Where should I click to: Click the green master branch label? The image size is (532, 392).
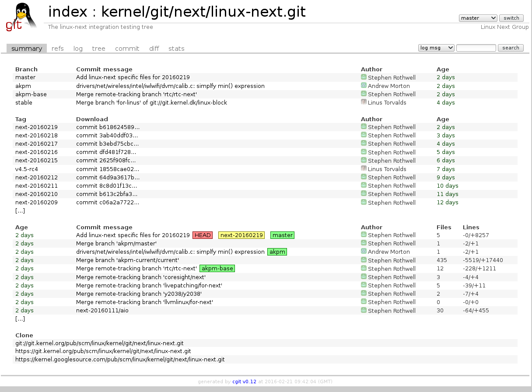coord(283,235)
